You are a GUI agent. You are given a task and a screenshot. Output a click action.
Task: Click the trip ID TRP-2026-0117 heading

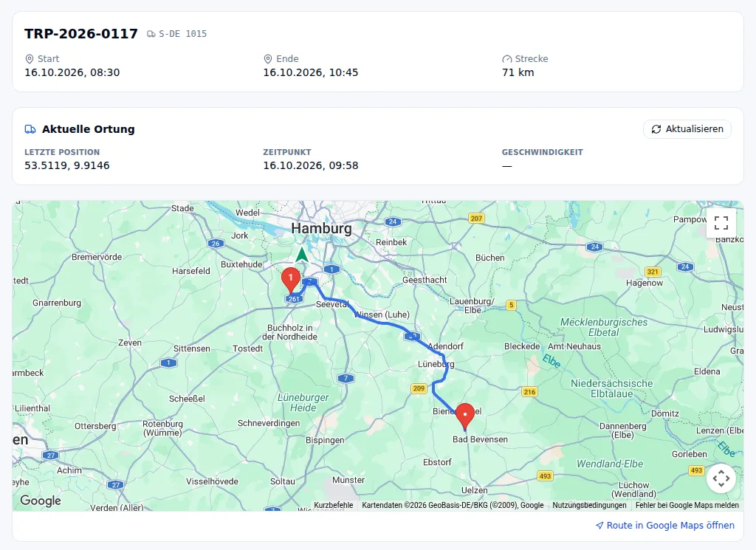[x=81, y=34]
